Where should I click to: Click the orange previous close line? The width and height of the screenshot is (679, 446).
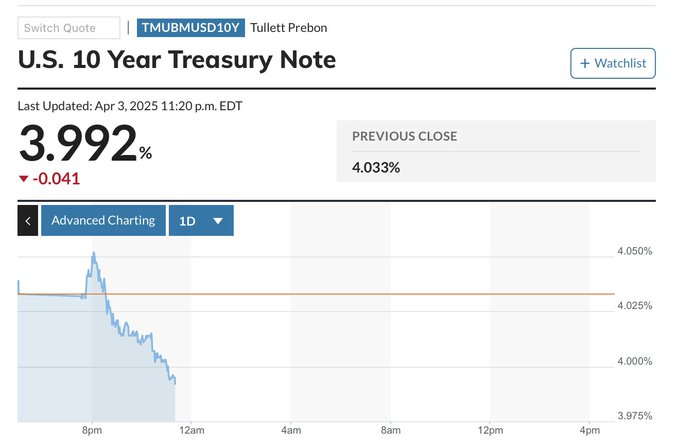tap(400, 294)
